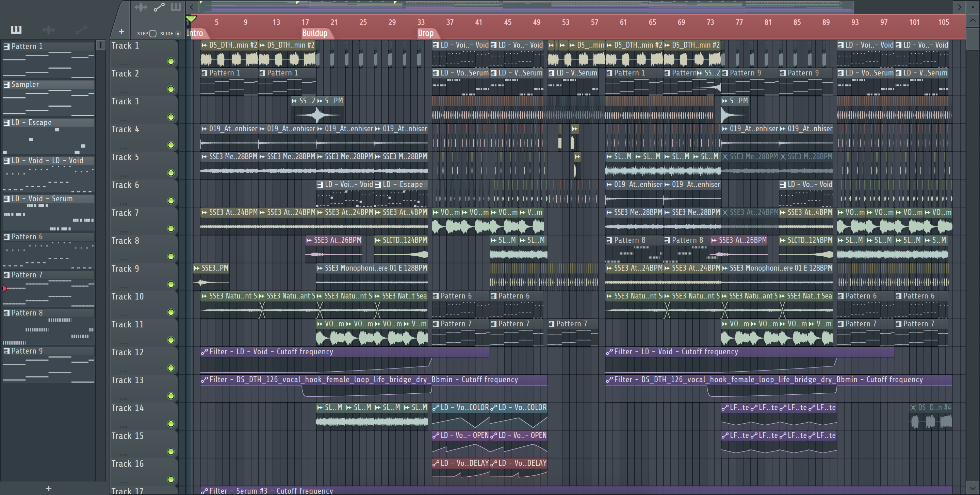Click the crossfade marker on first Track 10 clip
The width and height of the screenshot is (980, 495).
coord(262,310)
